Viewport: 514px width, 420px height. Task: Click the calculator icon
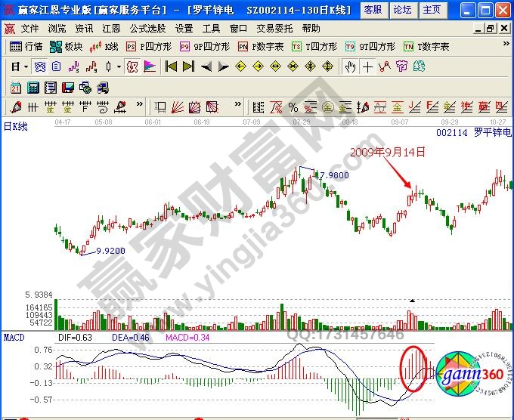coord(34,86)
